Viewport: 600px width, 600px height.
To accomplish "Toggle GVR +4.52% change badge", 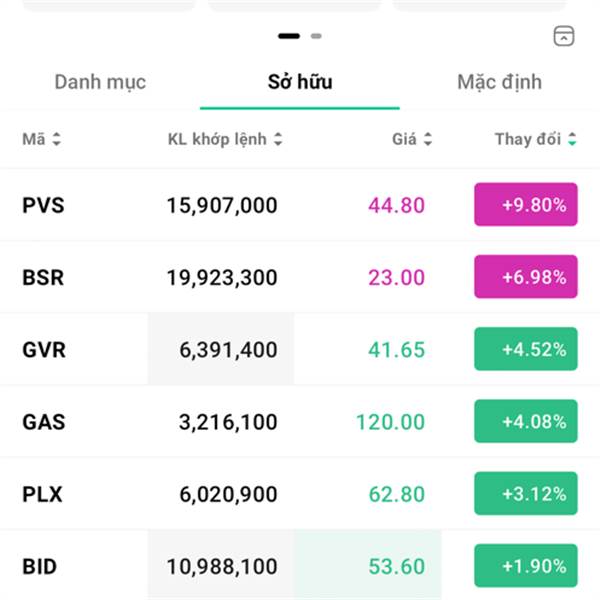I will pyautogui.click(x=525, y=349).
